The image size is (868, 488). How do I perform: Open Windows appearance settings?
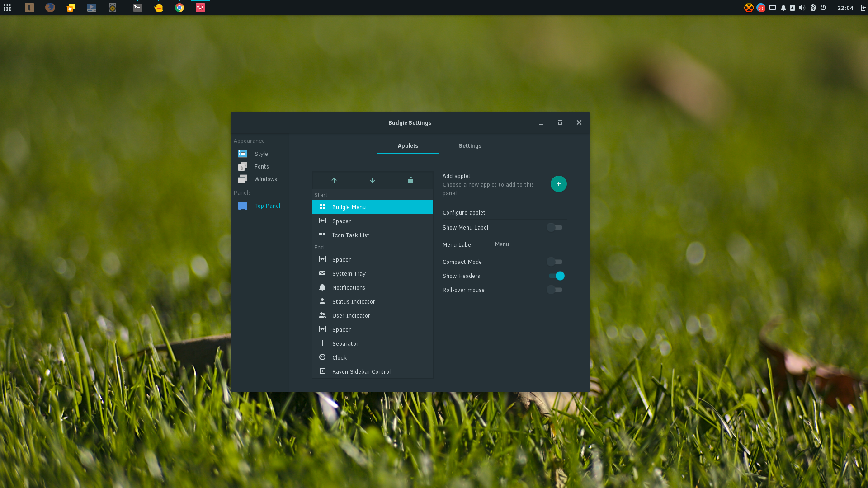pos(261,179)
